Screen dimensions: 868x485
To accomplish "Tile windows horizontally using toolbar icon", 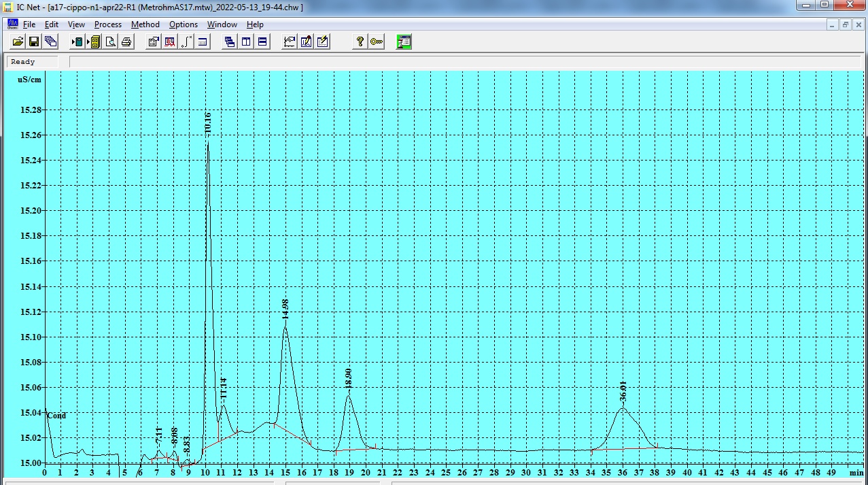I will point(262,41).
